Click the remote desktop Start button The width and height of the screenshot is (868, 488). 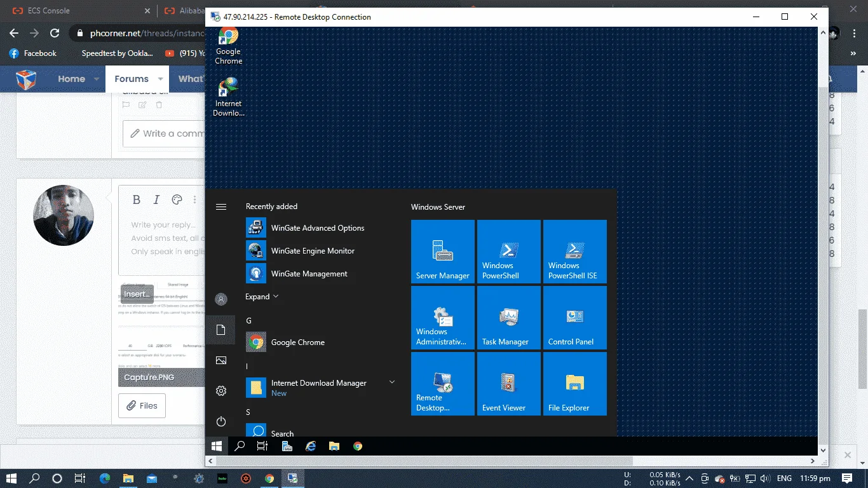point(217,446)
